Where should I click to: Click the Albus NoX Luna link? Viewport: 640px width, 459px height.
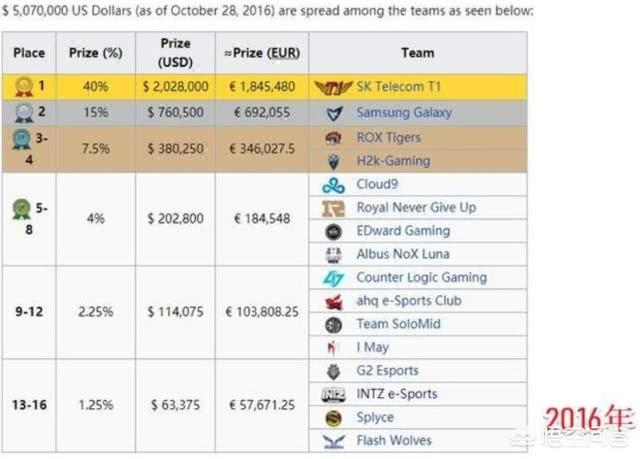[402, 254]
